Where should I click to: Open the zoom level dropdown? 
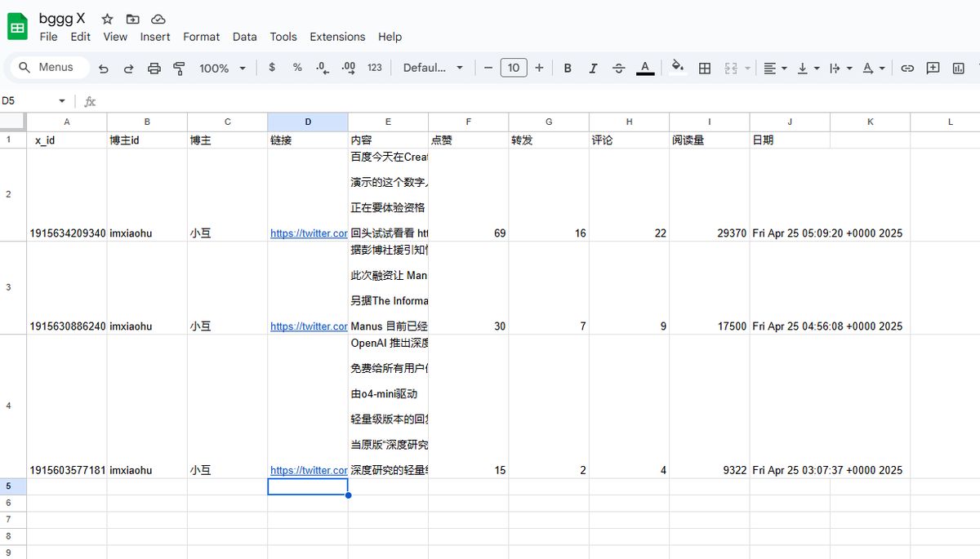(x=221, y=69)
